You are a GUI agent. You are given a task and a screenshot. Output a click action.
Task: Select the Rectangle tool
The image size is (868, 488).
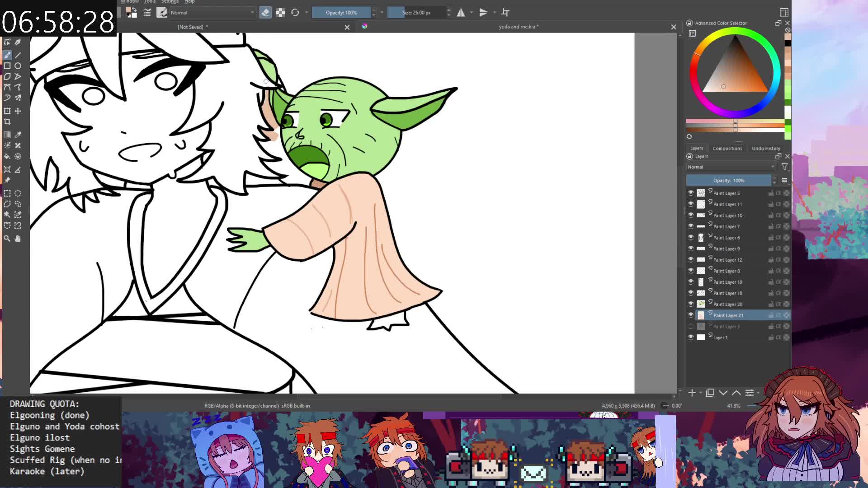[x=7, y=66]
